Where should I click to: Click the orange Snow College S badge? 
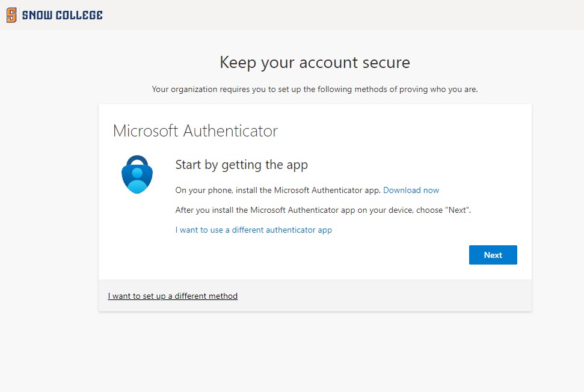pos(11,15)
